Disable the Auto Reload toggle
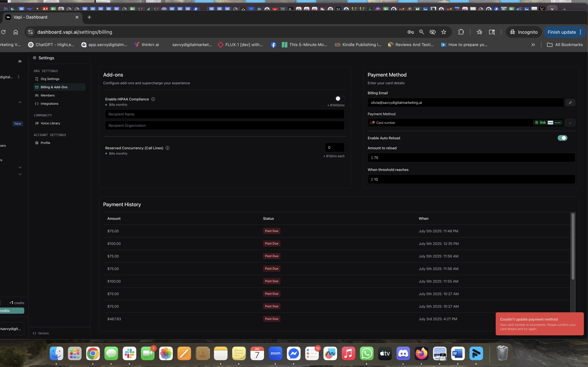Screen dimensions: 588x367 [562, 138]
